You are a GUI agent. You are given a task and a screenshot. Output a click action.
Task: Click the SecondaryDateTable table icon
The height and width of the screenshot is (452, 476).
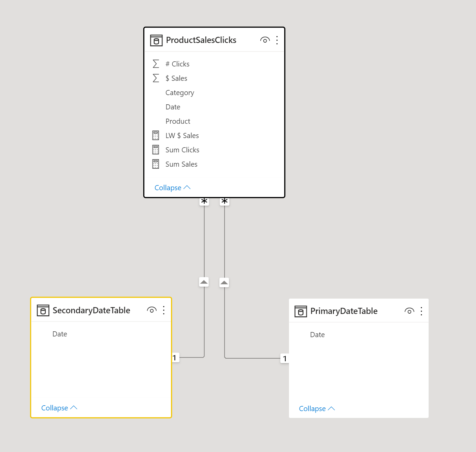click(x=43, y=311)
